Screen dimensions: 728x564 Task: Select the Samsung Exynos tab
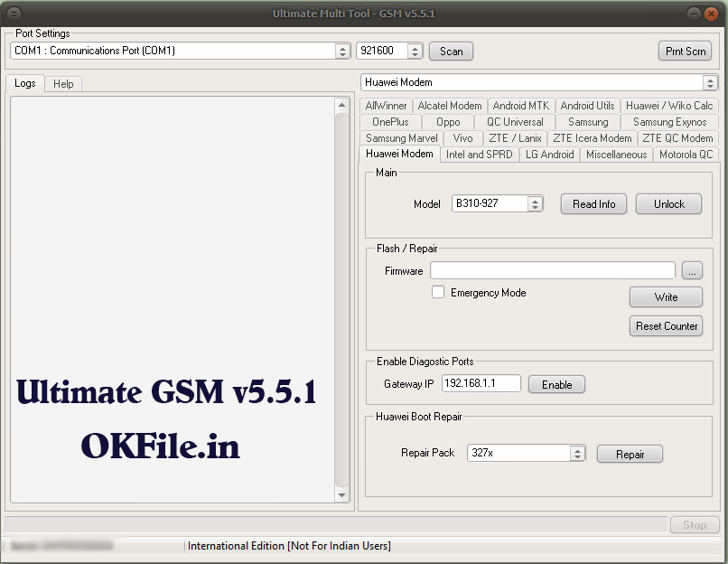(669, 122)
